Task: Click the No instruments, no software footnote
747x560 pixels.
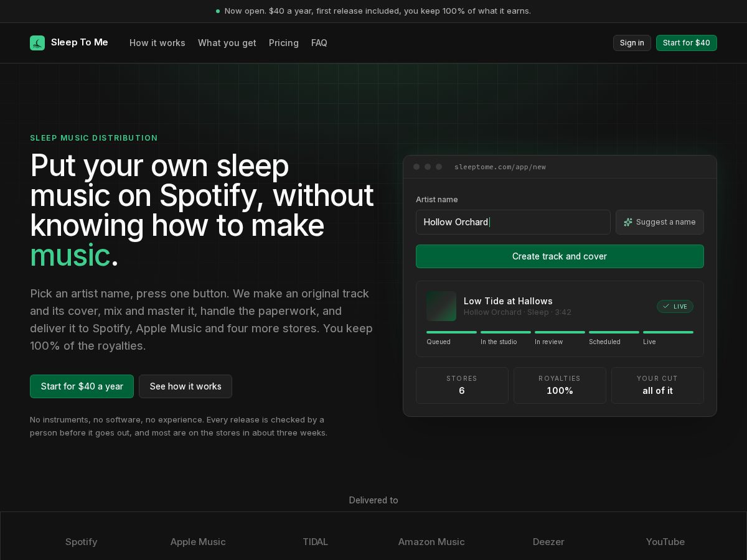Action: point(179,426)
